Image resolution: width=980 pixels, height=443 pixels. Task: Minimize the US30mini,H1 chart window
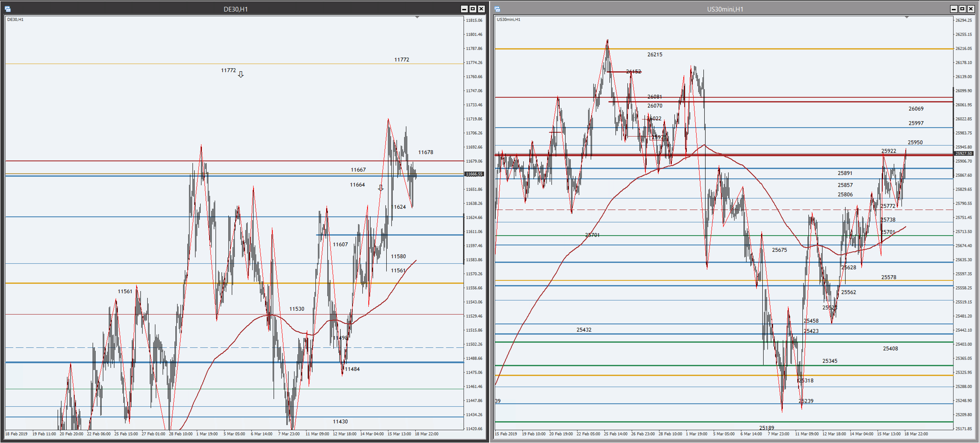coord(954,9)
